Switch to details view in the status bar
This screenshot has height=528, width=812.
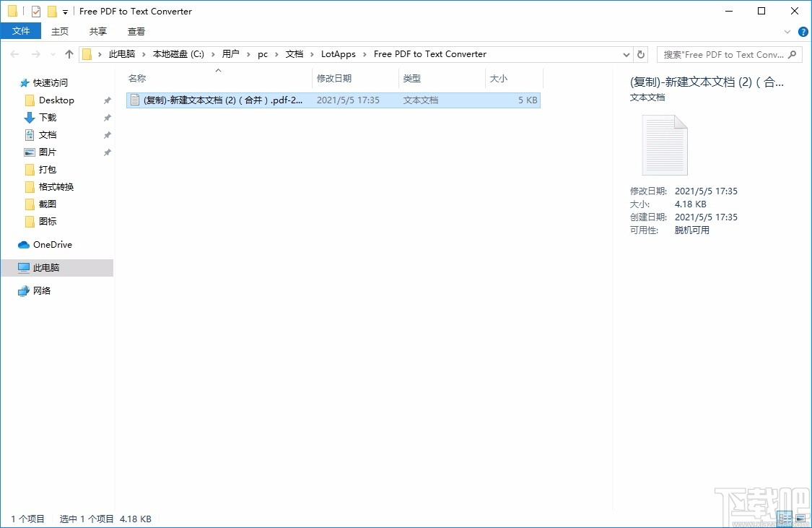coord(785,519)
